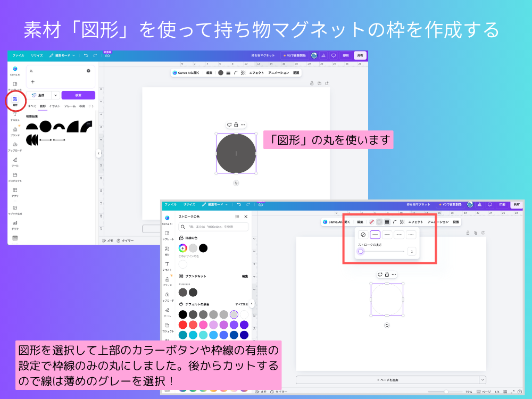Click the 共有 button in the upper window
Image resolution: width=532 pixels, height=399 pixels.
click(x=360, y=55)
